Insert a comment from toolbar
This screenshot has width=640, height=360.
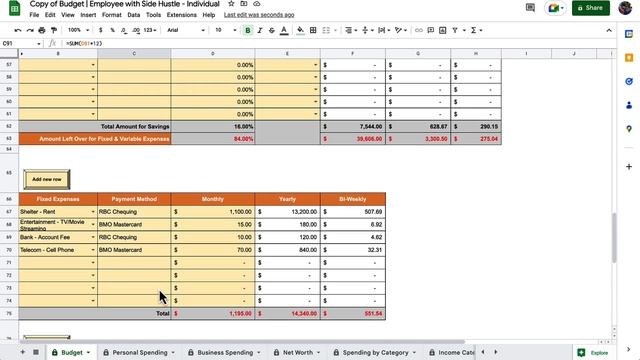point(431,30)
